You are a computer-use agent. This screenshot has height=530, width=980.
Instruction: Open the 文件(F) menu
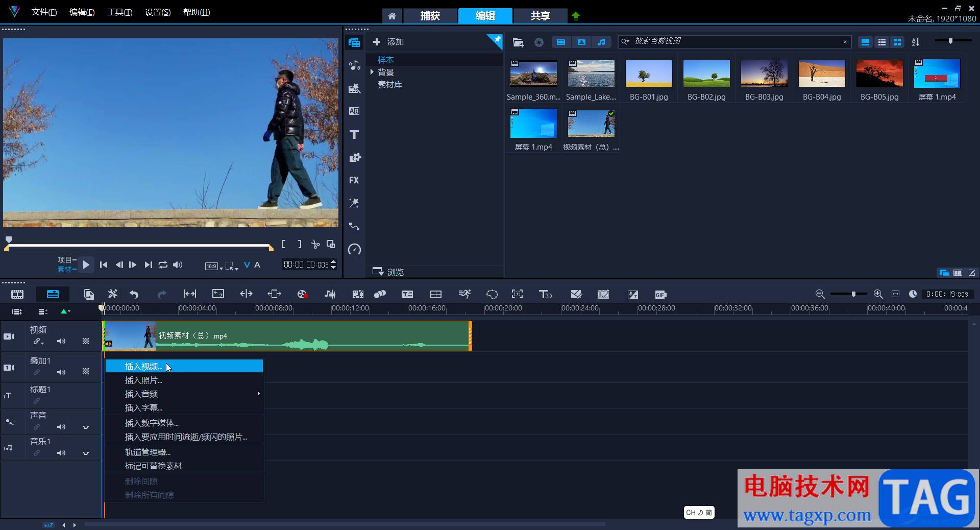[44, 12]
